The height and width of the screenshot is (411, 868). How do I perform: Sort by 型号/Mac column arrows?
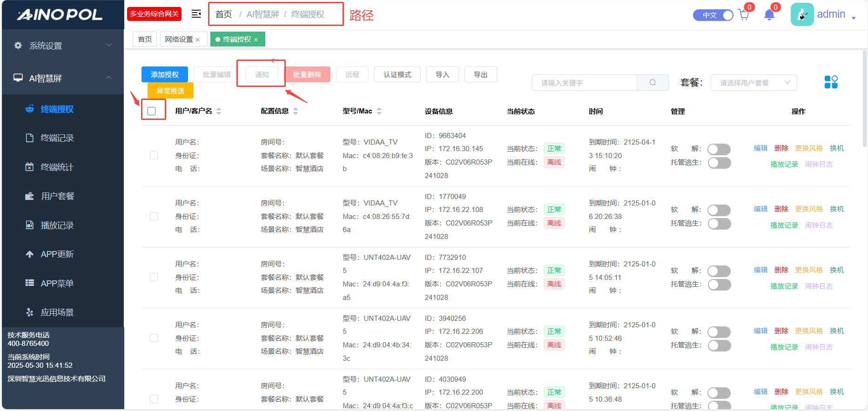coord(379,111)
